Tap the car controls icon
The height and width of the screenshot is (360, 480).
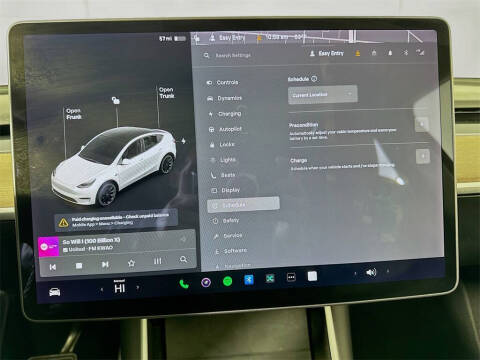pos(55,292)
